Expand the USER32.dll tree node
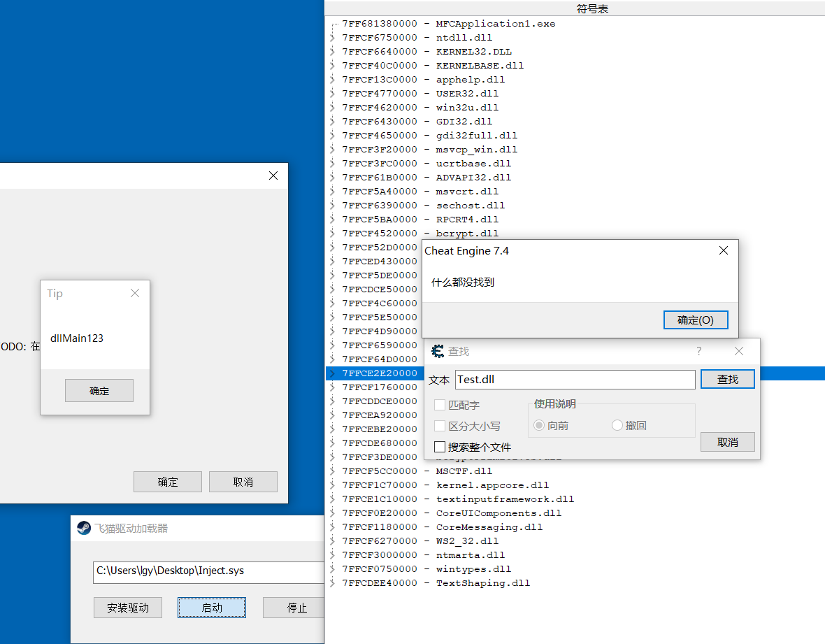The image size is (825, 644). coord(332,93)
